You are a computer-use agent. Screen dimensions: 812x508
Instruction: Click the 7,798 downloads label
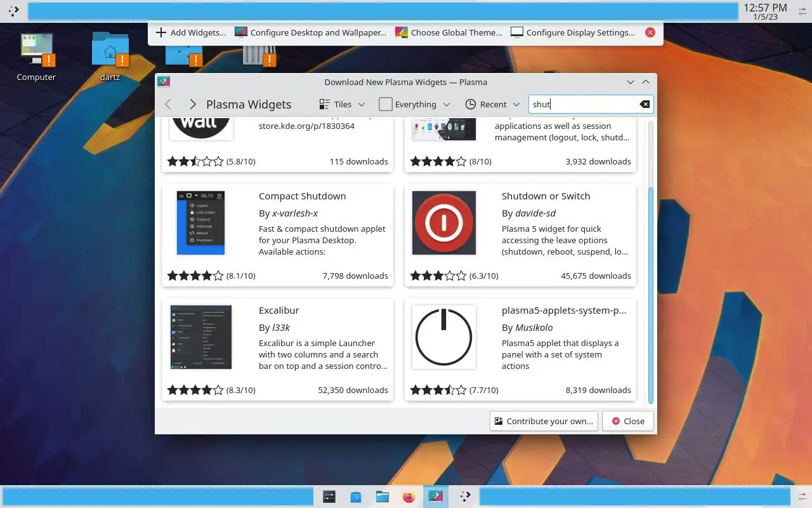coord(355,276)
